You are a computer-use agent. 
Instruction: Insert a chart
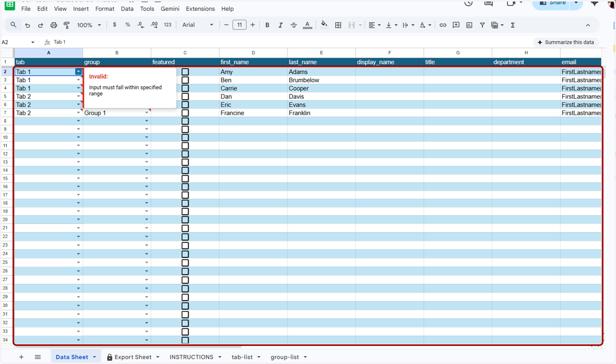(469, 25)
